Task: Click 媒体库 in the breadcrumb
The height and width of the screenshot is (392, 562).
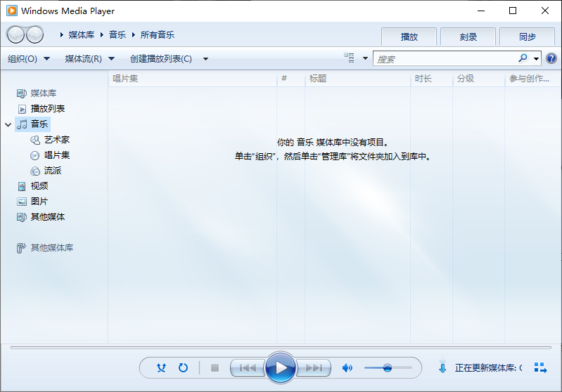Action: click(x=82, y=34)
